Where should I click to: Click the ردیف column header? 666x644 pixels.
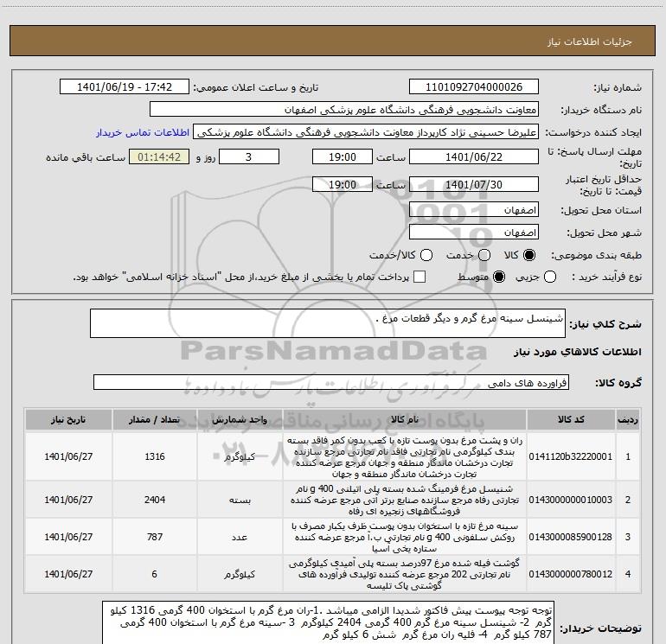pos(628,420)
